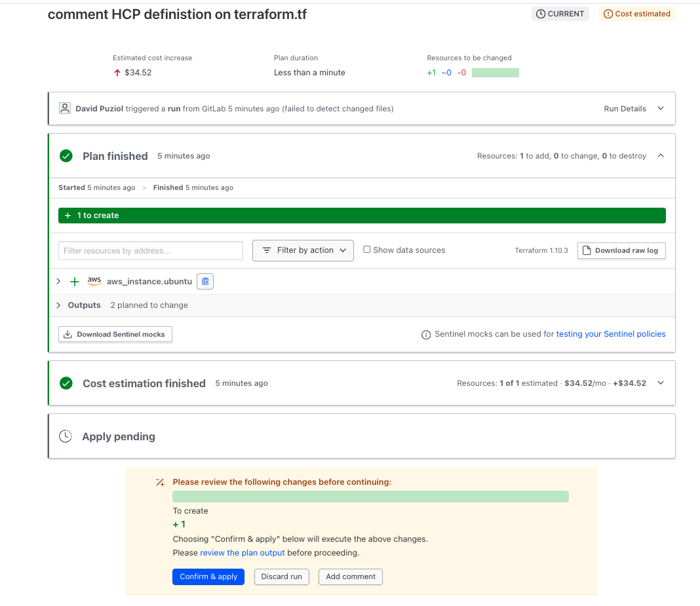Image resolution: width=700 pixels, height=606 pixels.
Task: Click the copy icon beside aws_instance.ubuntu
Action: click(205, 281)
